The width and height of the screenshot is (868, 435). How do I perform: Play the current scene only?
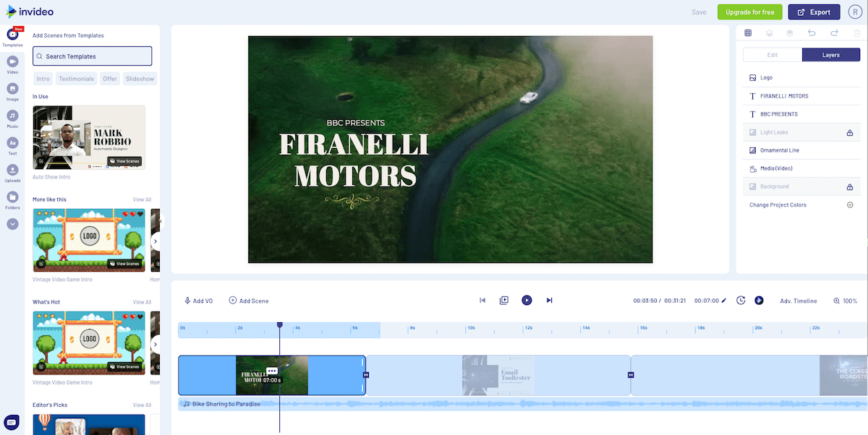(x=504, y=301)
